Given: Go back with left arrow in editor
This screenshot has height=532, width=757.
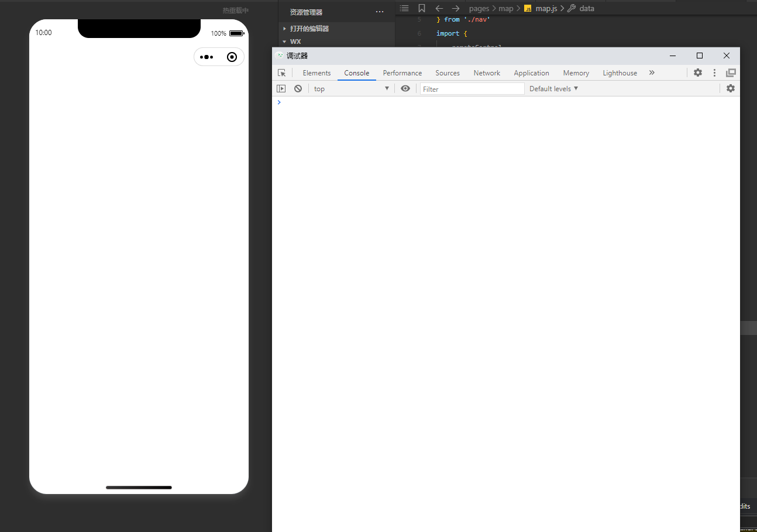Looking at the screenshot, I should tap(439, 8).
